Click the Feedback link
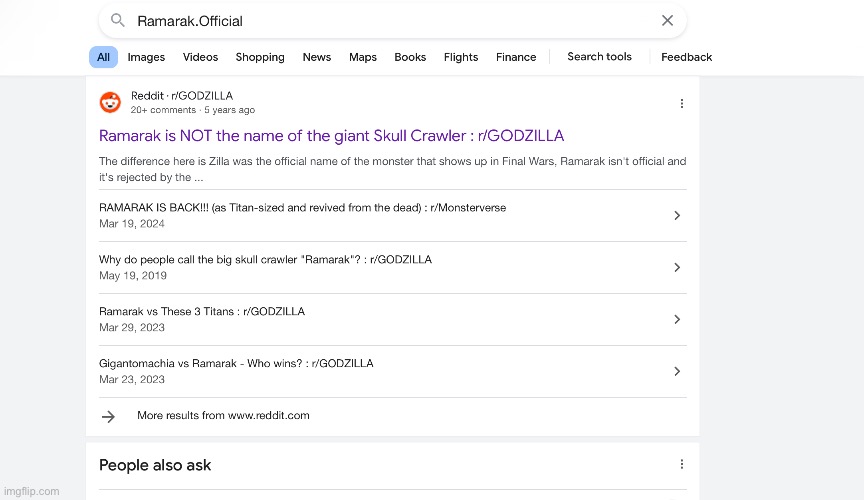The height and width of the screenshot is (500, 864). [x=686, y=57]
